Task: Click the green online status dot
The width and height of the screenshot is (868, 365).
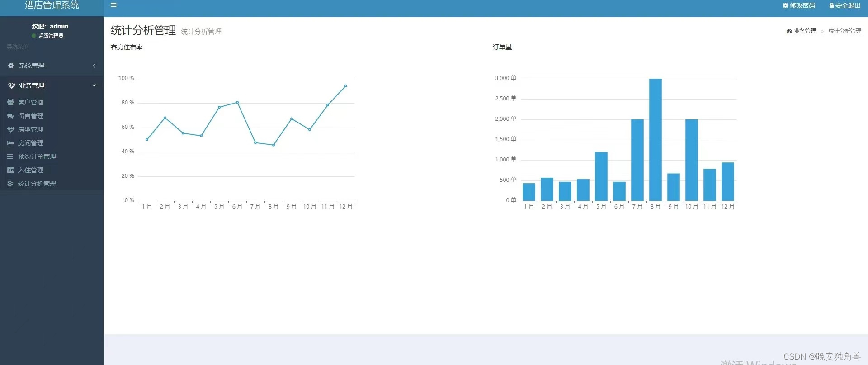Action: click(x=34, y=36)
